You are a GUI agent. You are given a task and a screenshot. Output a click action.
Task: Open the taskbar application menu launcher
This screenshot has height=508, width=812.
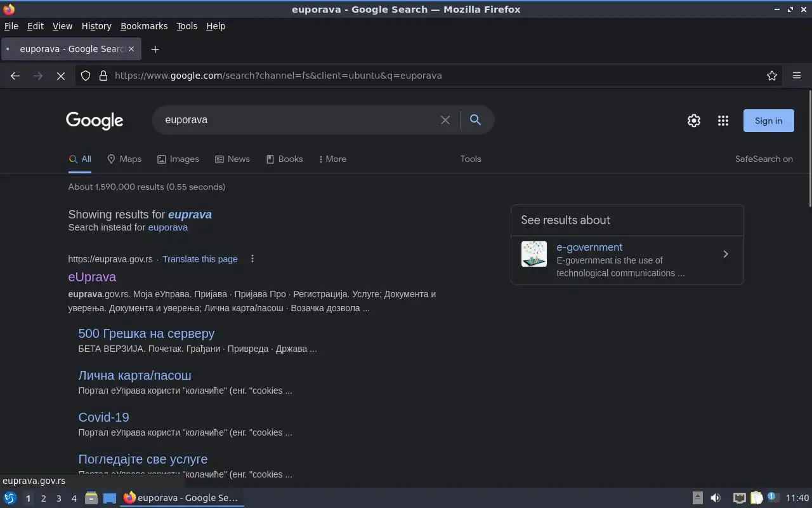pos(10,498)
